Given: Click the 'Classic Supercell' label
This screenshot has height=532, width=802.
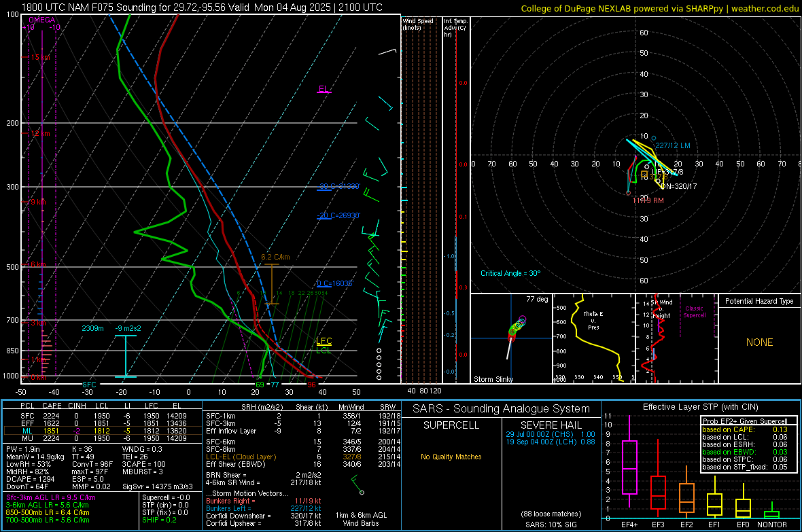Looking at the screenshot, I should (694, 312).
